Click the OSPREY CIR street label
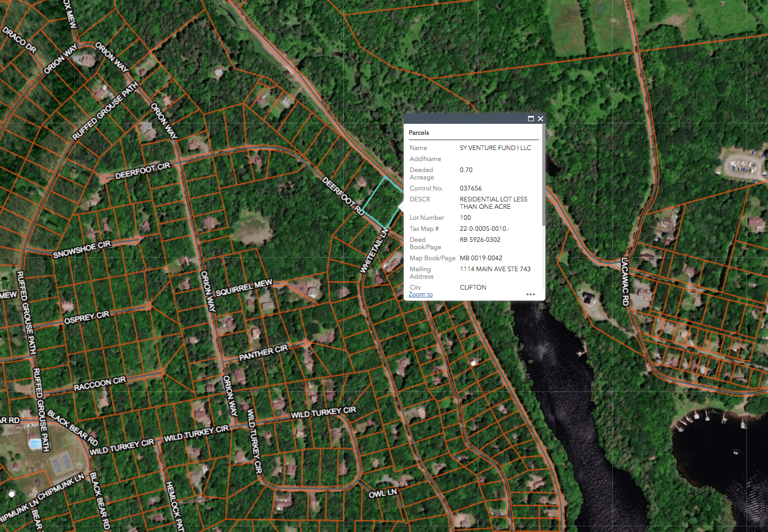Image resolution: width=768 pixels, height=532 pixels. tap(87, 317)
